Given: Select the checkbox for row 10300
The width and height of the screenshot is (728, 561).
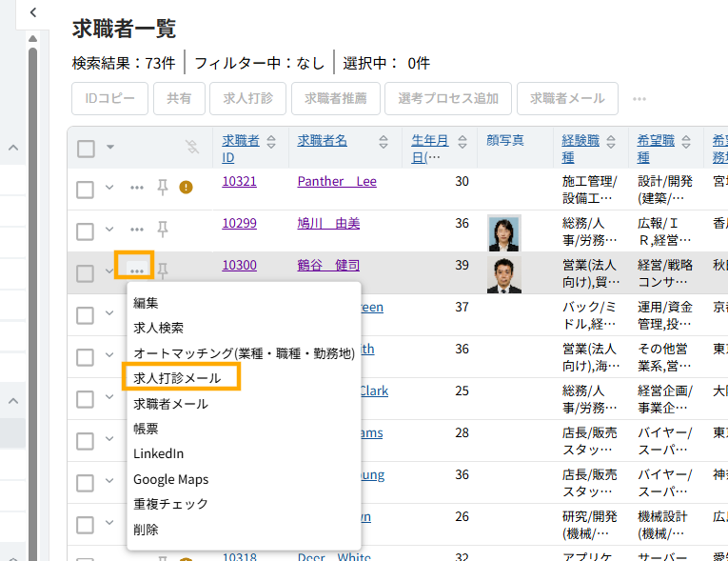Looking at the screenshot, I should click(86, 272).
